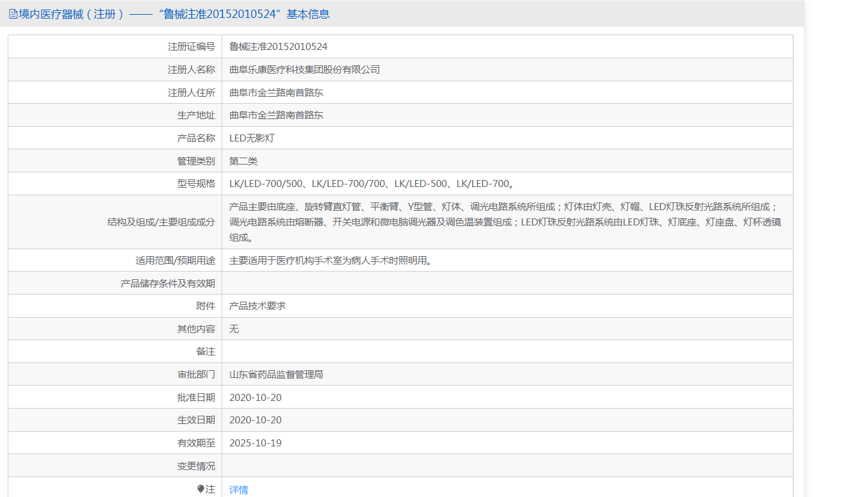
Task: Click the 批准日期 row label
Action: (196, 397)
